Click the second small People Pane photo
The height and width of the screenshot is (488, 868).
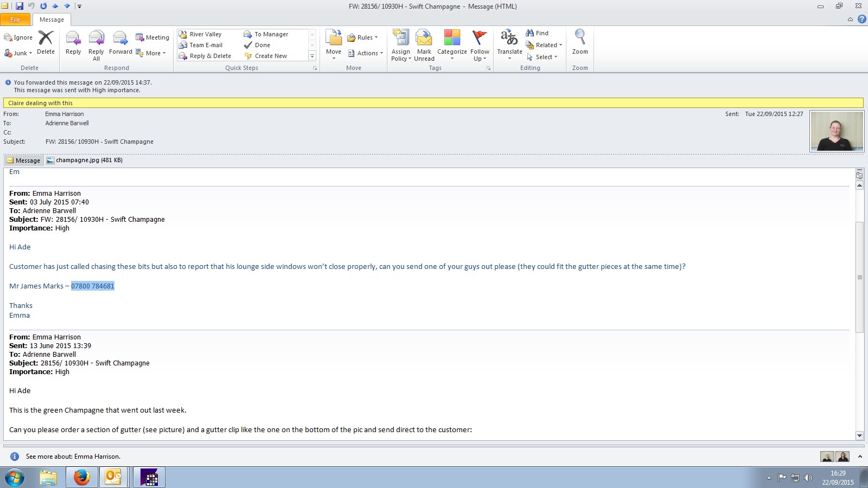843,457
